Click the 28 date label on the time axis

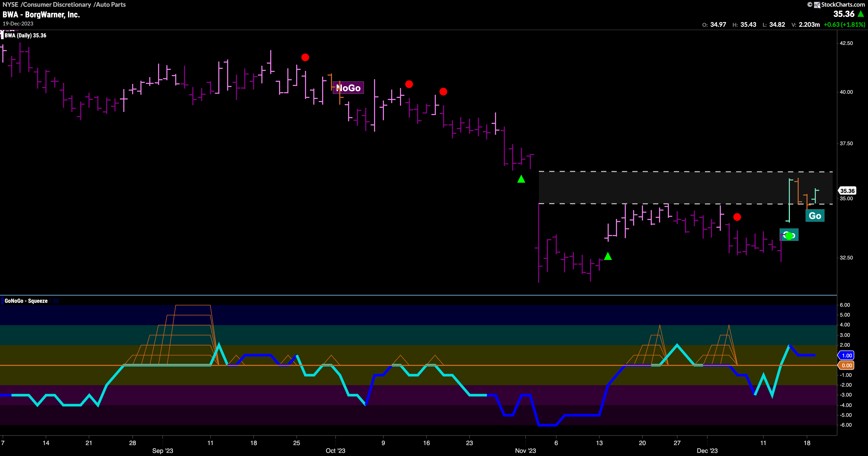point(132,443)
